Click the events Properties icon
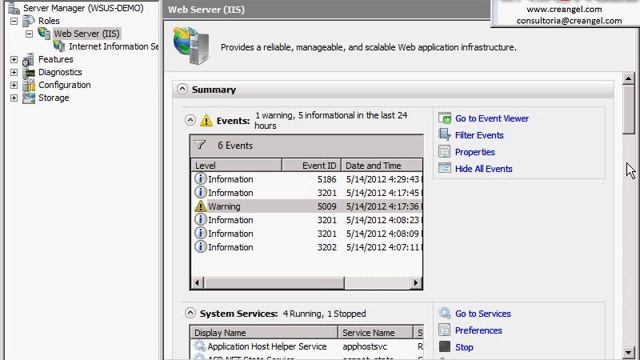Viewport: 640px width, 360px height. pos(444,151)
